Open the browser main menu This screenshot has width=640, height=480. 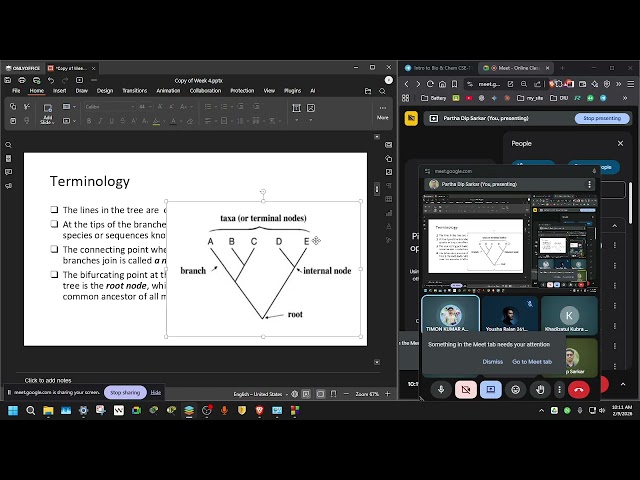point(631,84)
